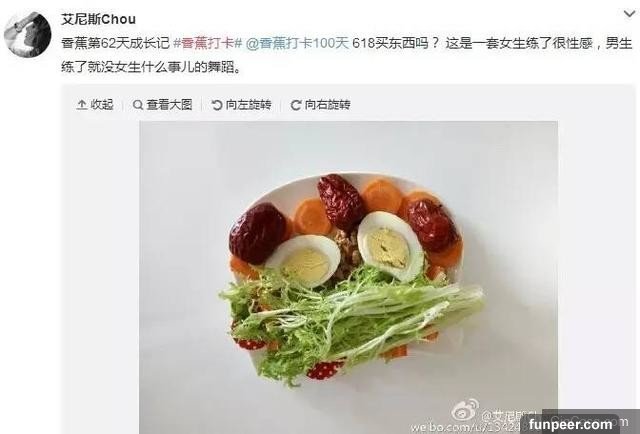Select 查看大图 to view full image
640x434 pixels.
169,105
